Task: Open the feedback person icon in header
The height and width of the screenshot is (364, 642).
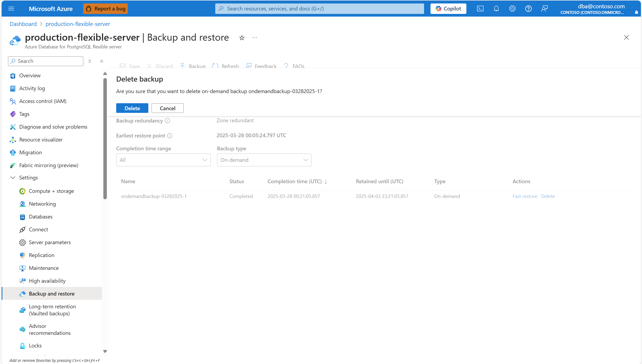Action: click(x=544, y=9)
